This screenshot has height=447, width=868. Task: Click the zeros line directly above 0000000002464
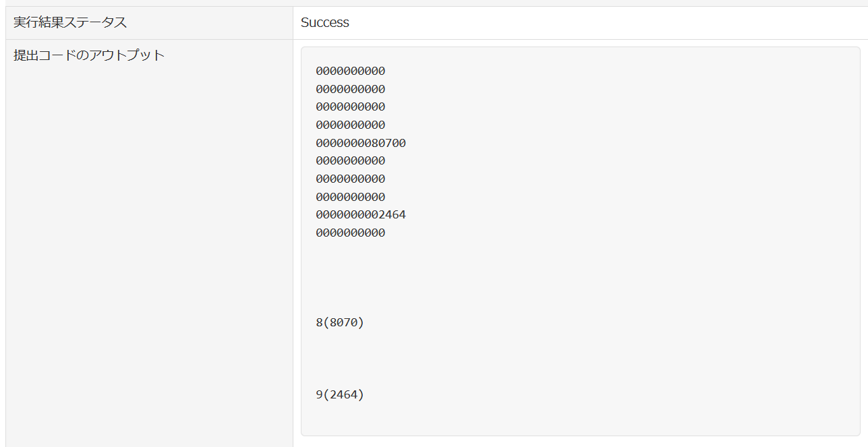coord(350,197)
